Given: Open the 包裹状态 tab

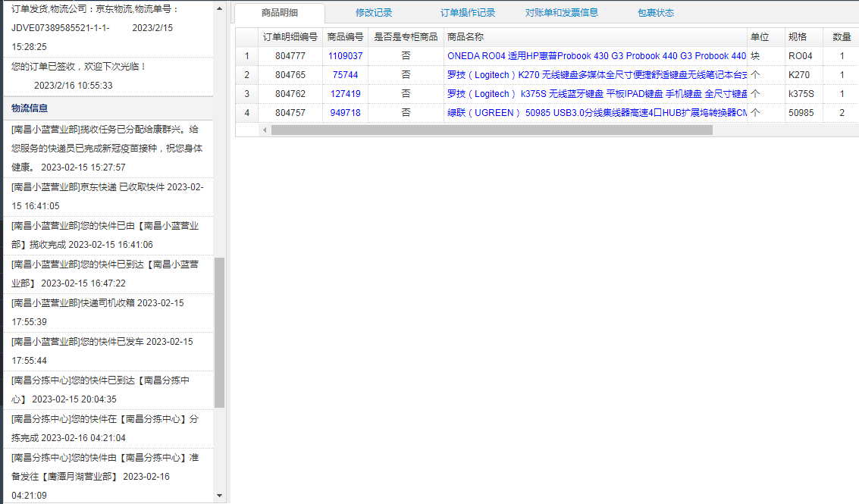Looking at the screenshot, I should coord(656,13).
